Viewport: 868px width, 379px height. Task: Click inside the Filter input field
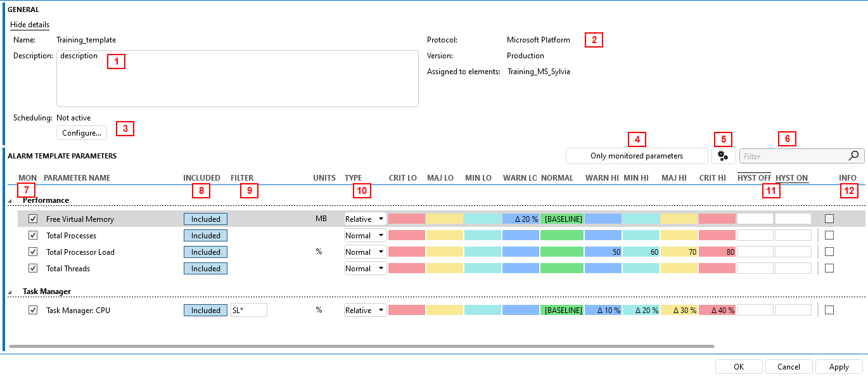[792, 155]
